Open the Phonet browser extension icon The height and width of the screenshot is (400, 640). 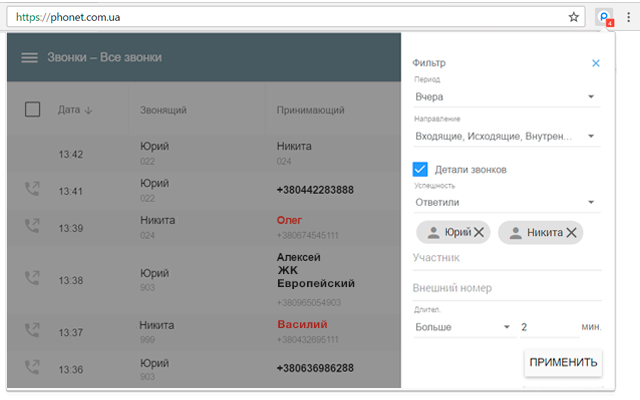tap(604, 17)
